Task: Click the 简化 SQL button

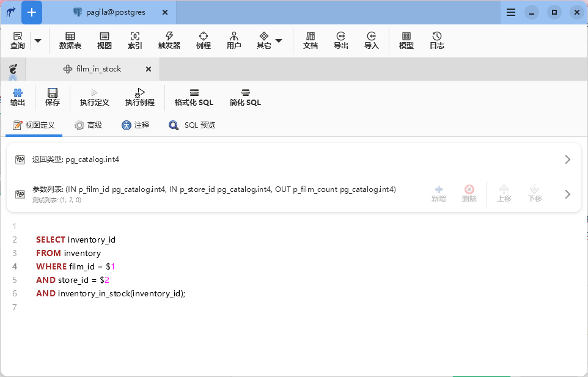Action: 245,97
